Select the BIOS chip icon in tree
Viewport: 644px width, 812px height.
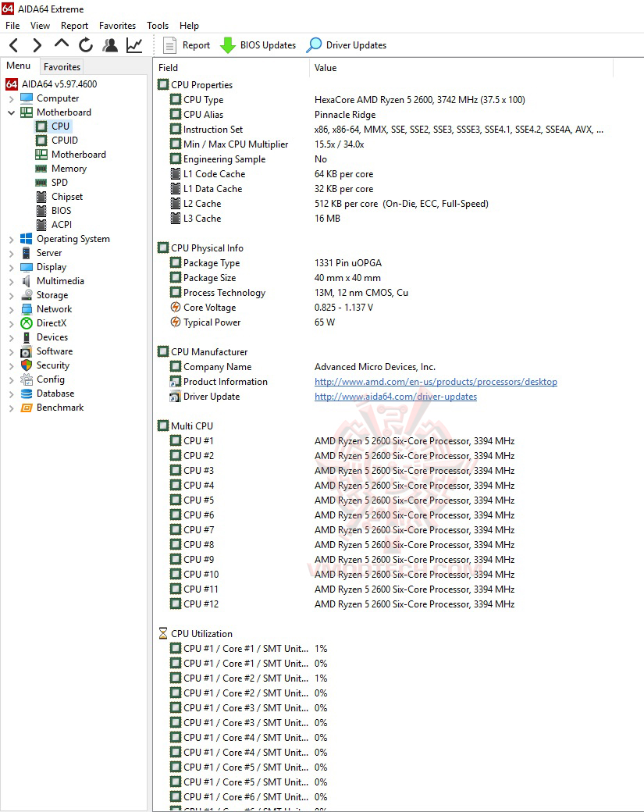[x=41, y=211]
